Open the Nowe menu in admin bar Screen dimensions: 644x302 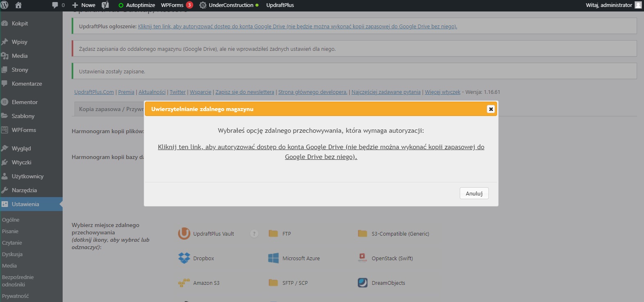(x=84, y=5)
